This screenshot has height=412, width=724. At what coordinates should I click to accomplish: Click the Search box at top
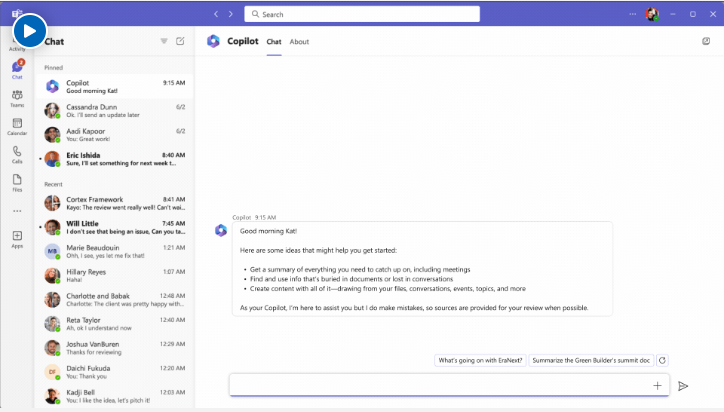click(363, 14)
